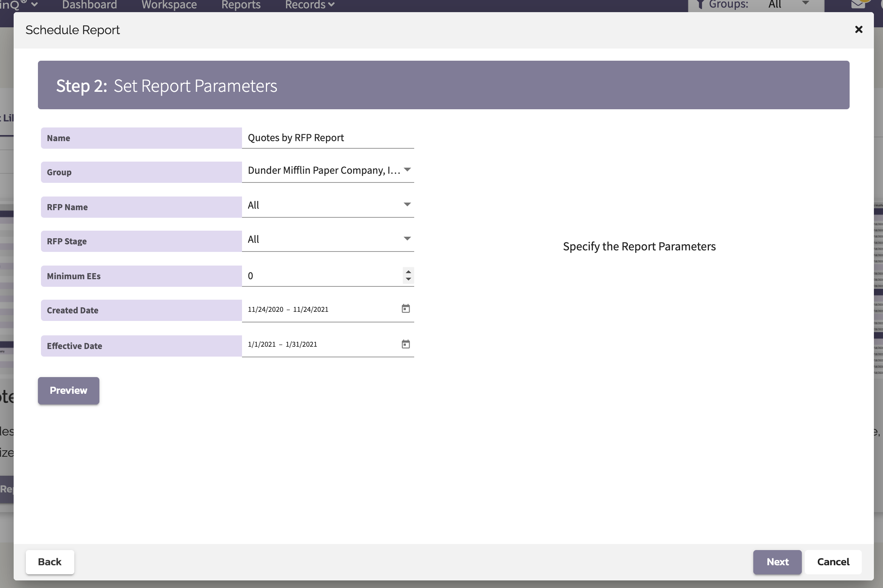
Task: Click the 'Group' field label
Action: 59,172
